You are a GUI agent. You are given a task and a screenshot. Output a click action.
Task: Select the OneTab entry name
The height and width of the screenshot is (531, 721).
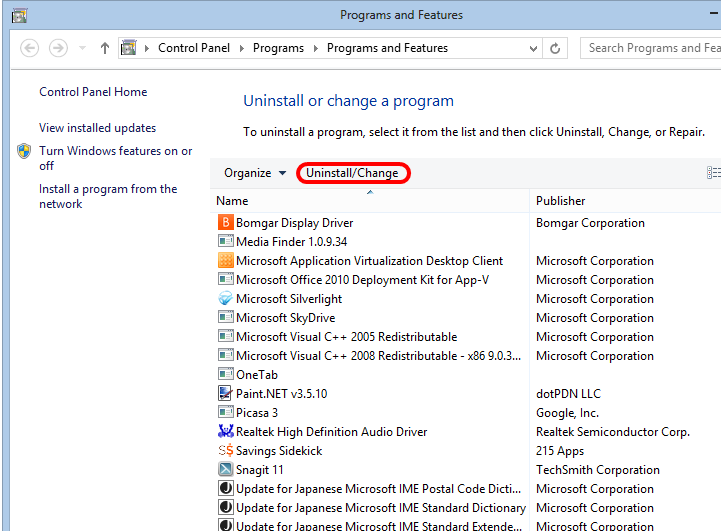pyautogui.click(x=257, y=375)
